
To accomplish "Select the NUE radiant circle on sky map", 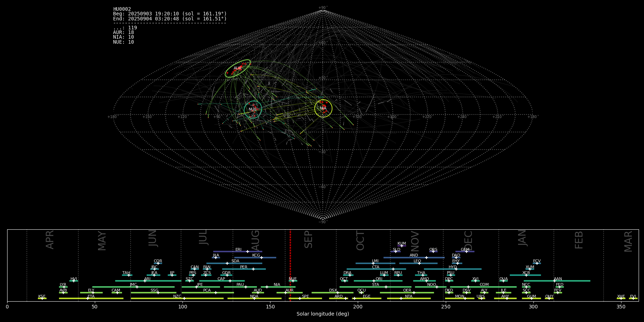I will (253, 109).
